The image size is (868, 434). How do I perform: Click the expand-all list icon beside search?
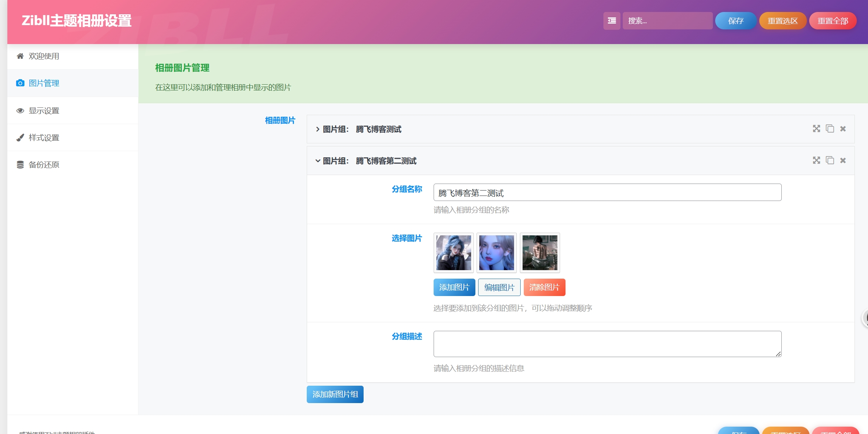click(x=612, y=21)
